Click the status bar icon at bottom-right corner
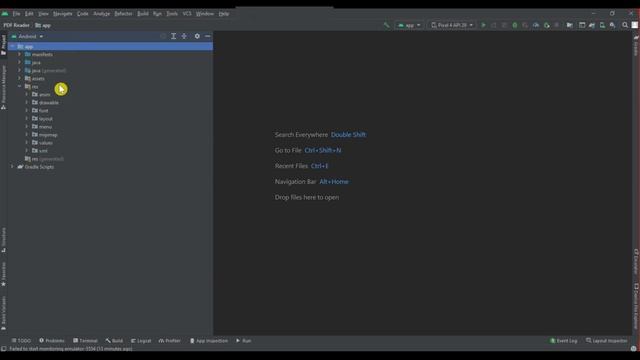Screen dimensions: 640x360 tap(633, 349)
